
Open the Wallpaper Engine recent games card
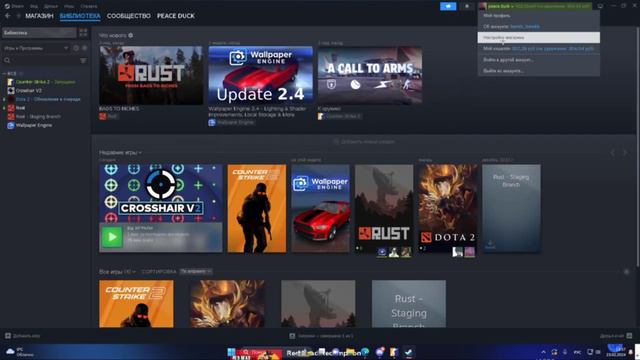[320, 209]
